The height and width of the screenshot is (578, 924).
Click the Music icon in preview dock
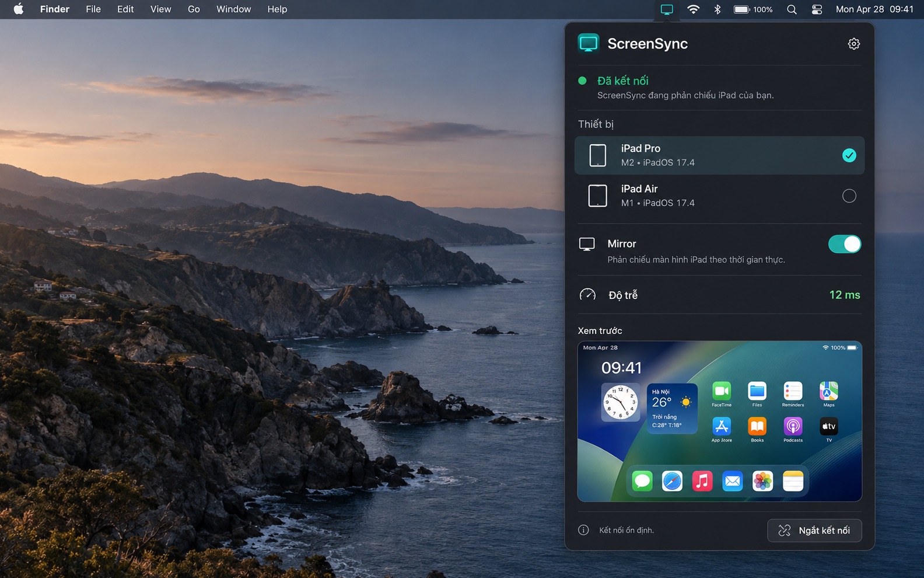point(702,481)
